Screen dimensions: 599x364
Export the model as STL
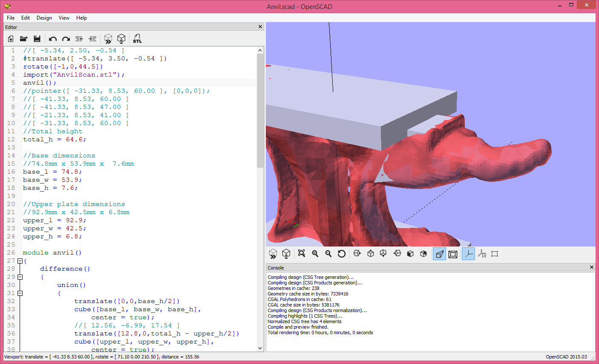click(137, 39)
